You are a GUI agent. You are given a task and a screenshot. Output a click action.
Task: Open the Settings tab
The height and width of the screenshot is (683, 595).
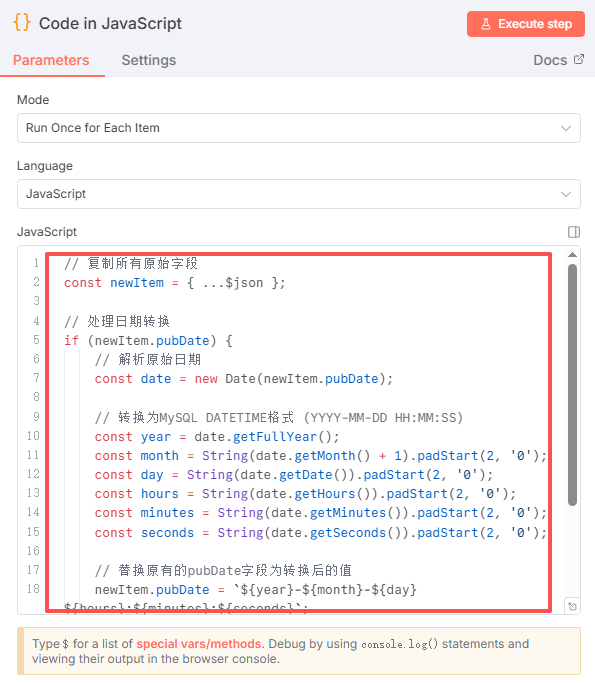pos(149,60)
